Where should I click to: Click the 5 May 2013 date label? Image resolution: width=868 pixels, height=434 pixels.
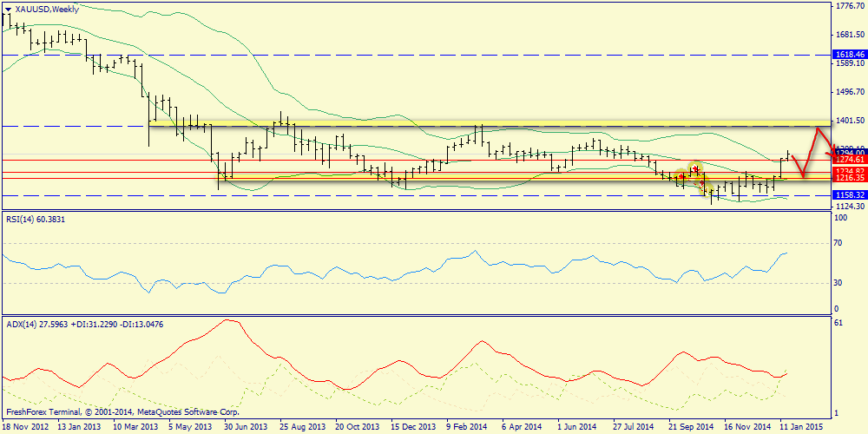click(x=190, y=427)
